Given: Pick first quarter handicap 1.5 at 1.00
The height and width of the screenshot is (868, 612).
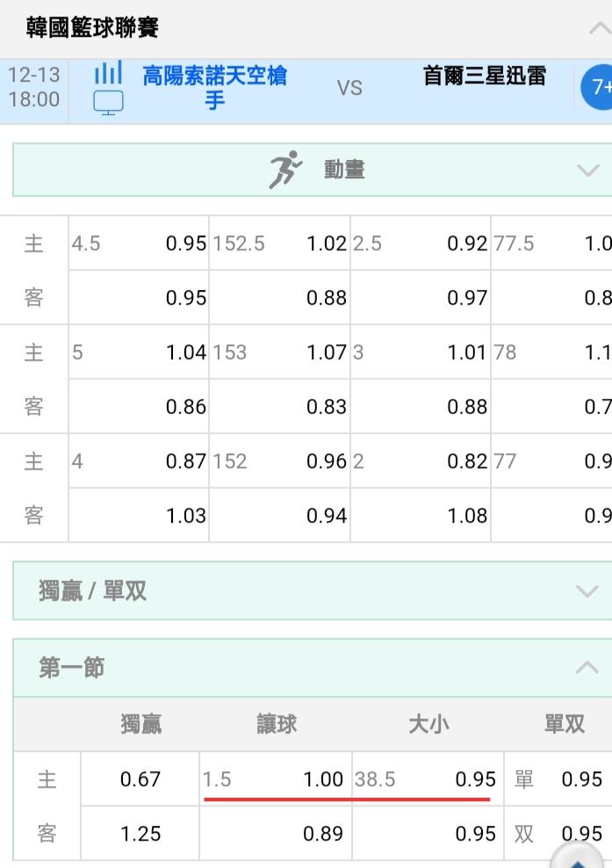Looking at the screenshot, I should (x=275, y=779).
